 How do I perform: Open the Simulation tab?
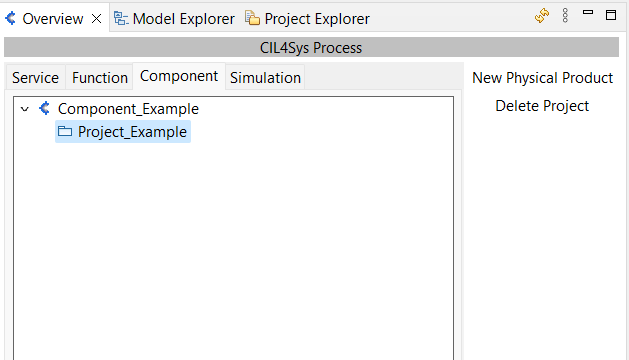tap(265, 77)
